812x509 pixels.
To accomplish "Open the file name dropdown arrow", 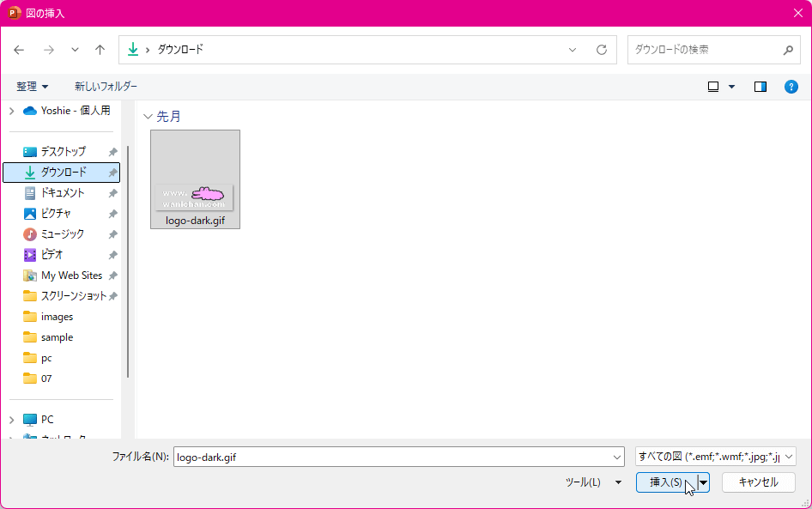I will pyautogui.click(x=617, y=457).
